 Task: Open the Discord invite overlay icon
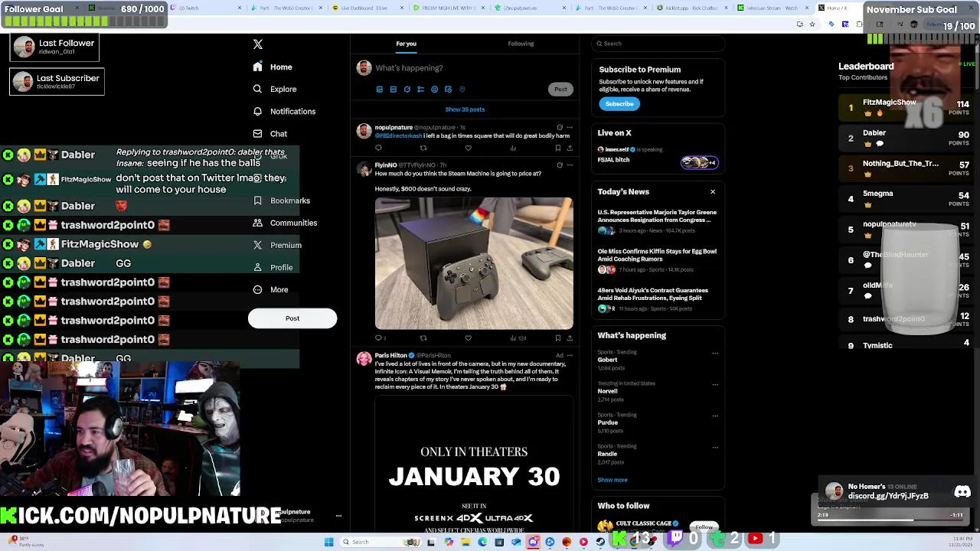pos(962,492)
